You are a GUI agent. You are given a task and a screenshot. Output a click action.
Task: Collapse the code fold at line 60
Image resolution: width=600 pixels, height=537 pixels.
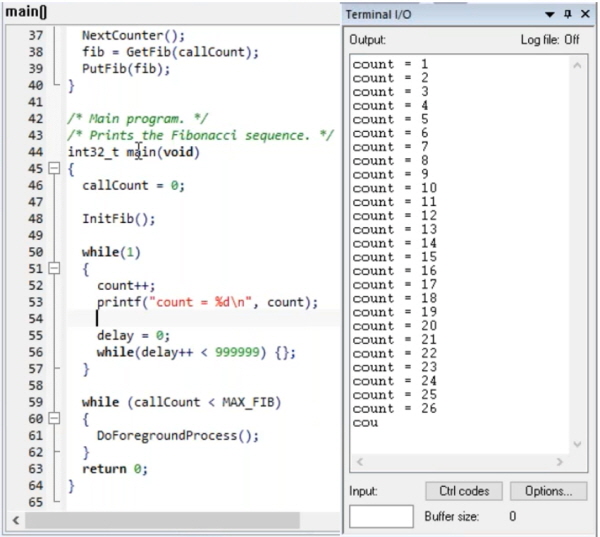point(54,419)
